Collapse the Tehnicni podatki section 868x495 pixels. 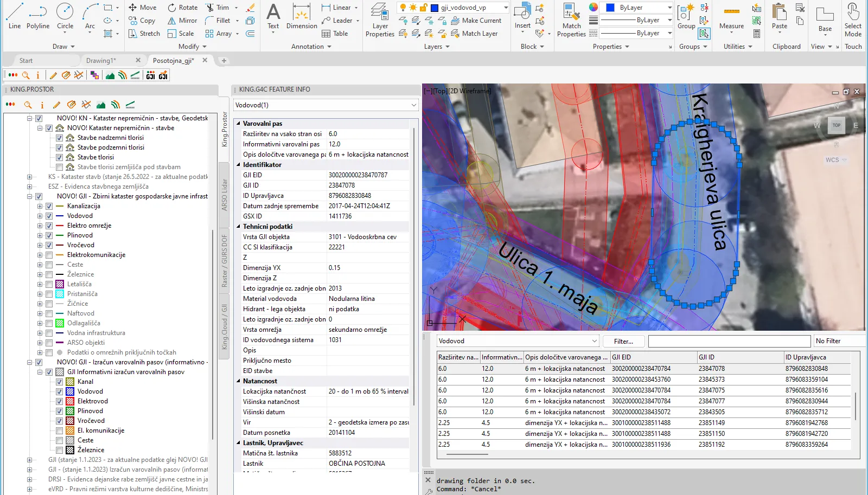[238, 227]
